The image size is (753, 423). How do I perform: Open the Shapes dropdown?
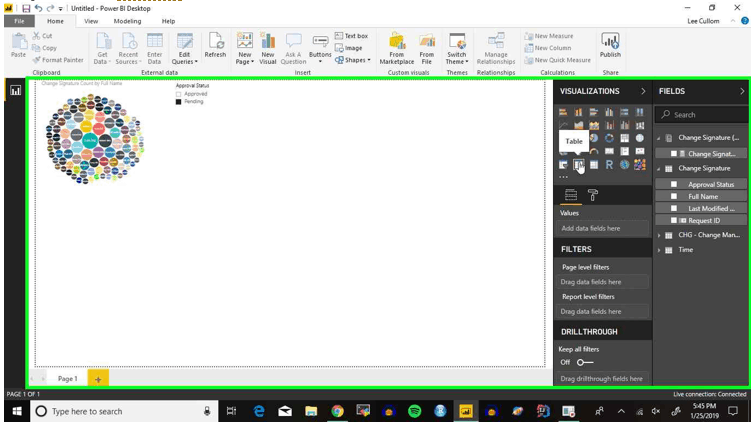point(352,60)
